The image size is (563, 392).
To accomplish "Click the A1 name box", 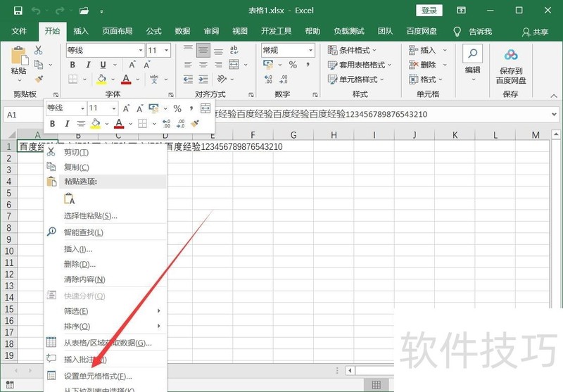I will click(x=25, y=115).
